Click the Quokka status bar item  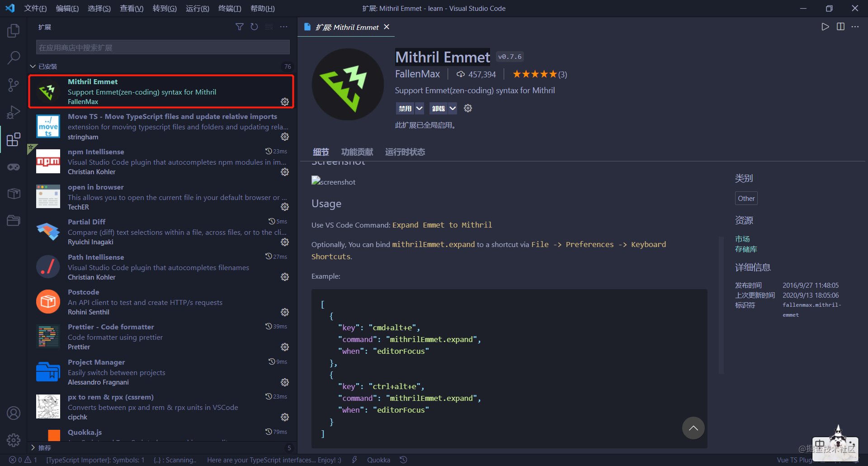(378, 460)
